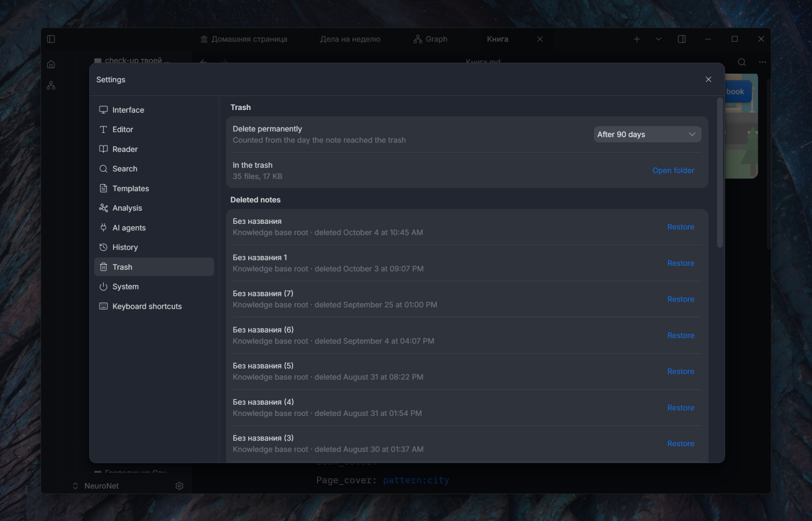Click the book button on the cover image
The width and height of the screenshot is (812, 521).
click(738, 92)
